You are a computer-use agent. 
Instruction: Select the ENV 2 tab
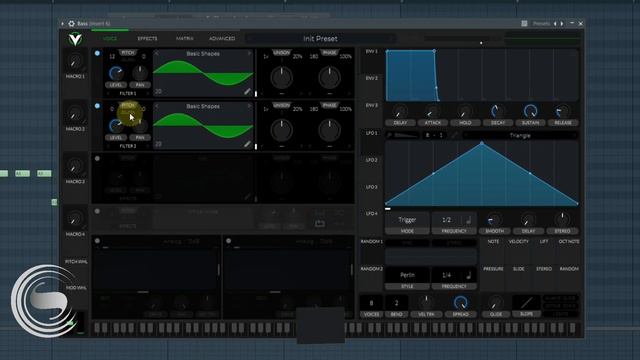pyautogui.click(x=371, y=78)
